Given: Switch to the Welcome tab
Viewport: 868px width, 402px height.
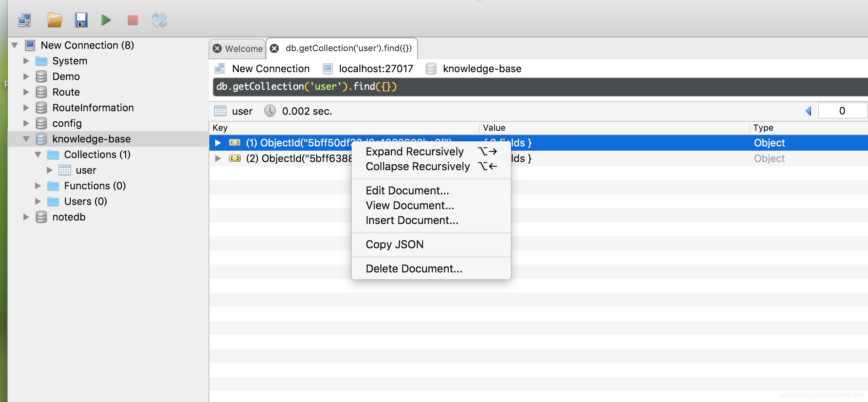Looking at the screenshot, I should [244, 49].
